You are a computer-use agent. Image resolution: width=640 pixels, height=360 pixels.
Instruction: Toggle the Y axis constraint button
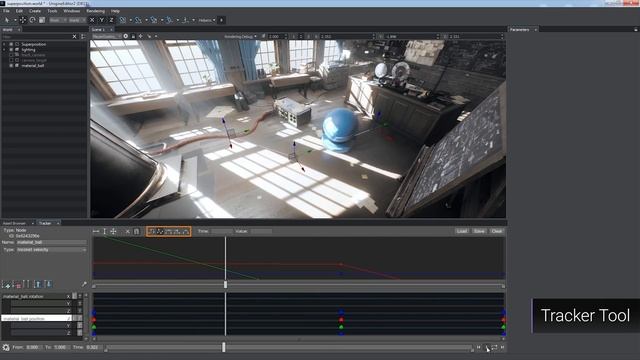click(102, 20)
